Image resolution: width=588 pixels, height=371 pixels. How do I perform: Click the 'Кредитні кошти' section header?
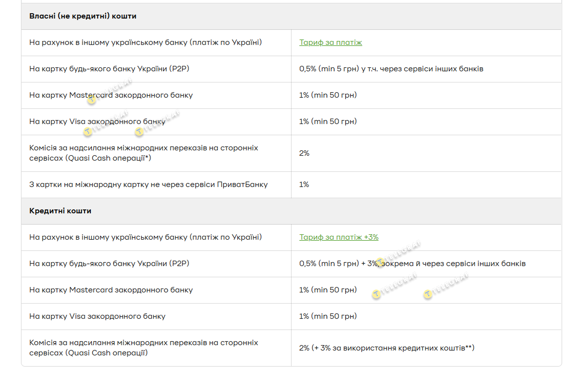pyautogui.click(x=60, y=211)
